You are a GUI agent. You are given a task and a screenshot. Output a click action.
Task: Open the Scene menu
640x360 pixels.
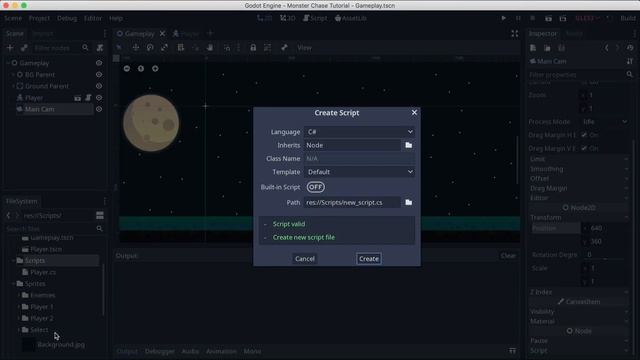click(x=13, y=18)
